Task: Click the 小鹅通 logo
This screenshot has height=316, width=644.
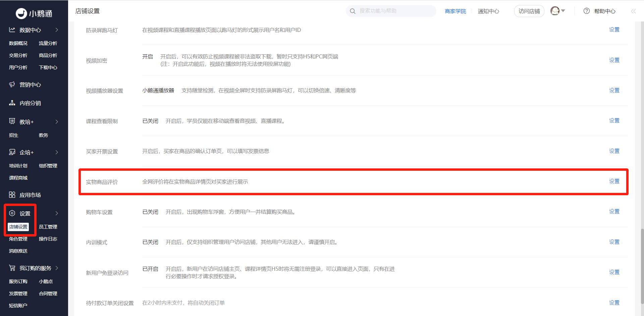Action: tap(34, 13)
